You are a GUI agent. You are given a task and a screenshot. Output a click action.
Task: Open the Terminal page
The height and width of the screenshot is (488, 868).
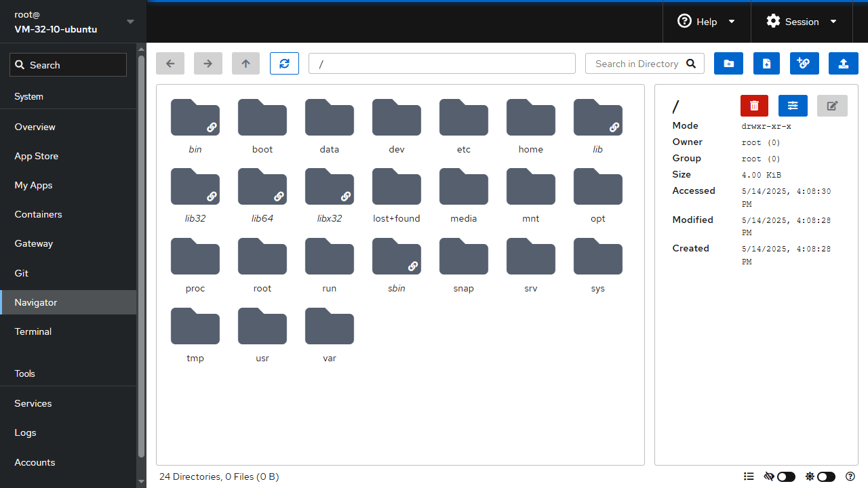point(68,331)
